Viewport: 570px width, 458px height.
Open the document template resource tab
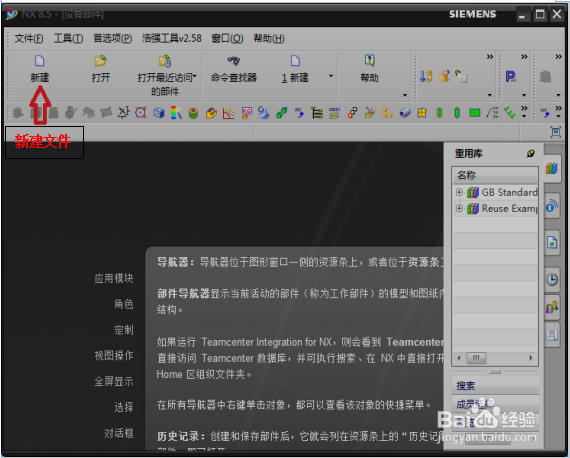(552, 242)
